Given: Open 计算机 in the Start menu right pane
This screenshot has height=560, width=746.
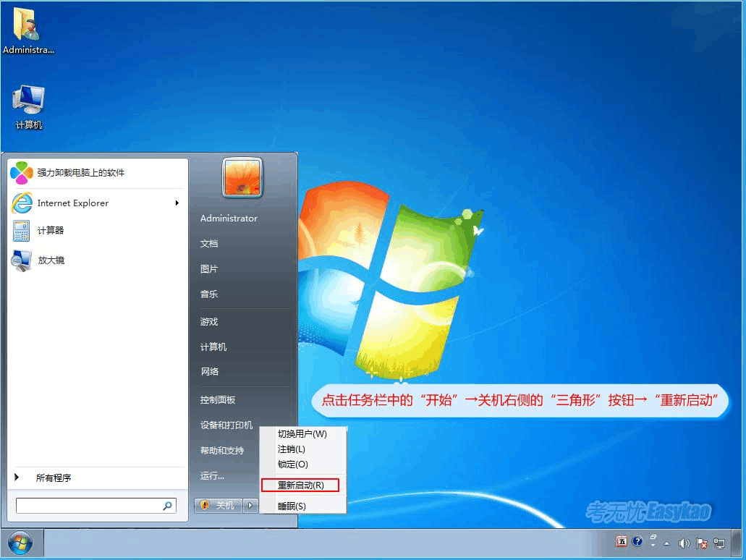Looking at the screenshot, I should click(213, 347).
